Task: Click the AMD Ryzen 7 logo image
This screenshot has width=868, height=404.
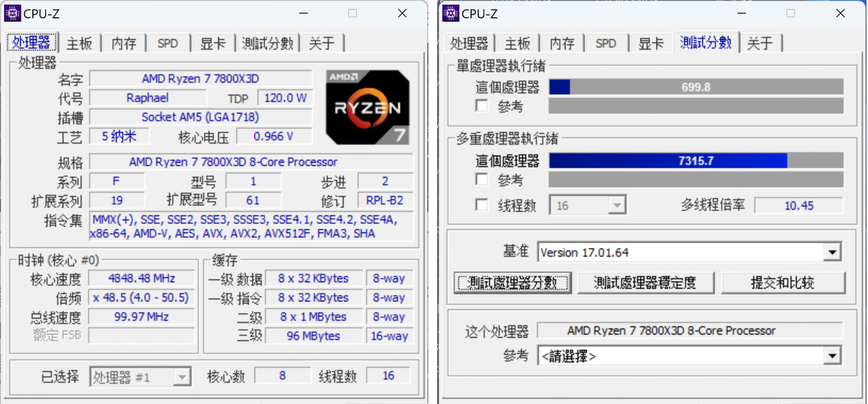Action: 368,108
